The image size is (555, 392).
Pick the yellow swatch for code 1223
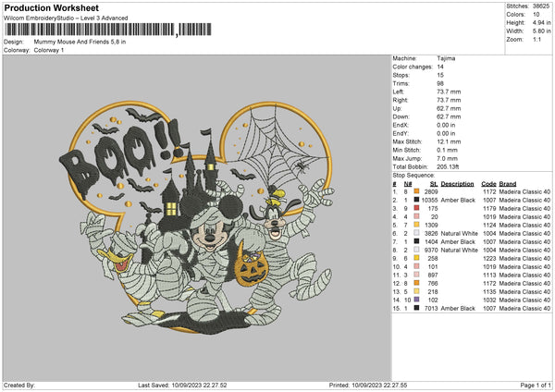pyautogui.click(x=416, y=258)
